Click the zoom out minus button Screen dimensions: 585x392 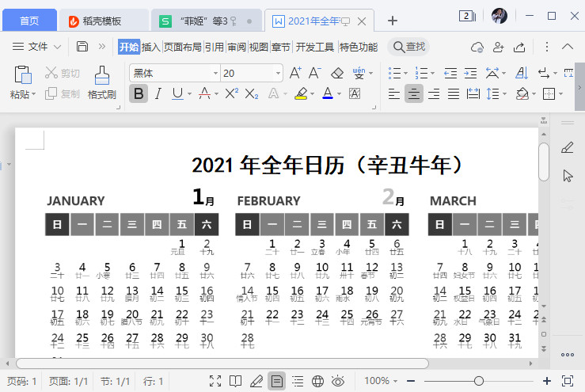[x=411, y=381]
